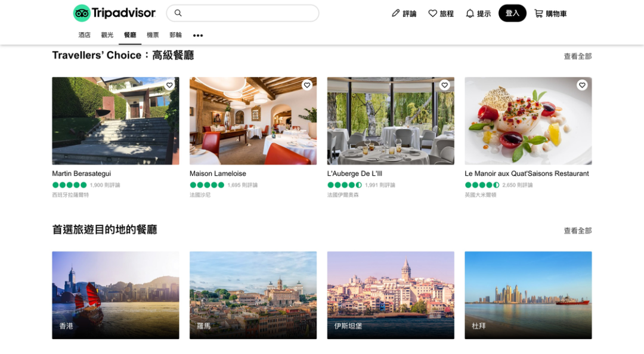Open the 伊斯坦堡 destination card
This screenshot has height=354, width=644.
(x=391, y=295)
